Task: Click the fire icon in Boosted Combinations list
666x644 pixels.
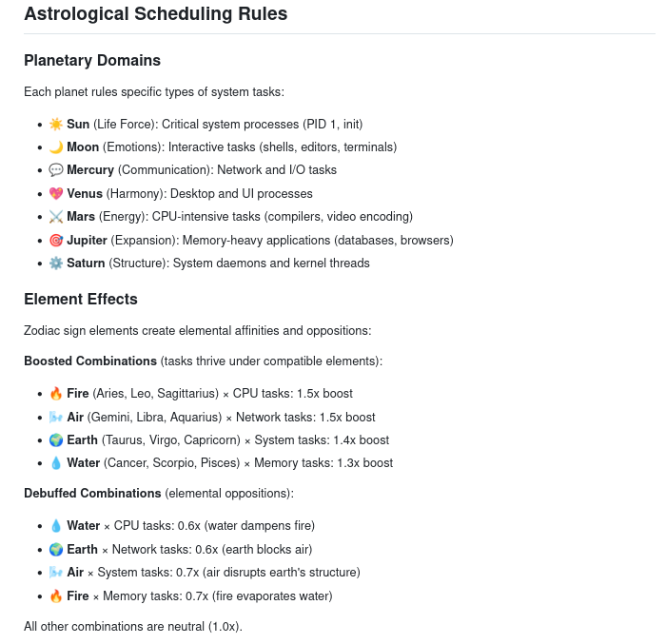Action: 55,393
